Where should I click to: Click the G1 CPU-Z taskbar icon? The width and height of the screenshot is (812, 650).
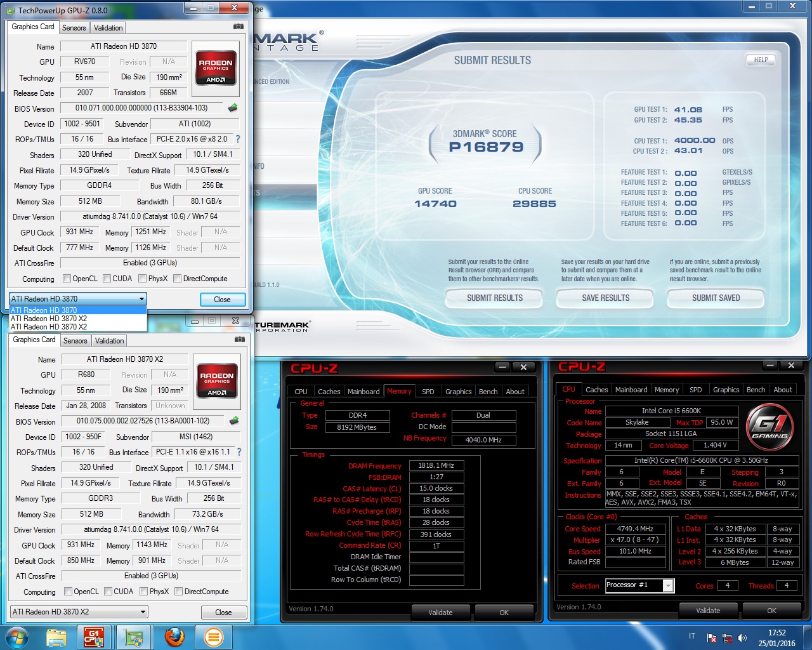[x=94, y=637]
